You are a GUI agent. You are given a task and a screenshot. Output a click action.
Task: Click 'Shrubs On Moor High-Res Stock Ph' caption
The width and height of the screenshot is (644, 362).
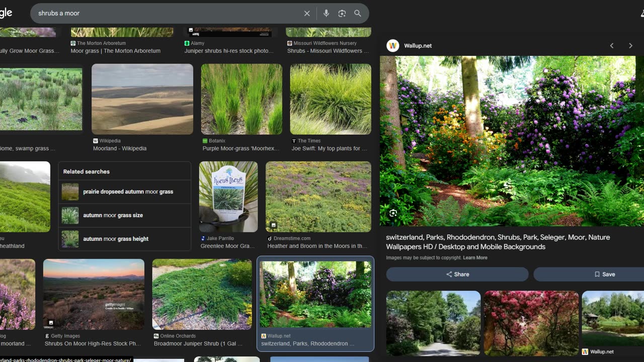click(x=93, y=344)
